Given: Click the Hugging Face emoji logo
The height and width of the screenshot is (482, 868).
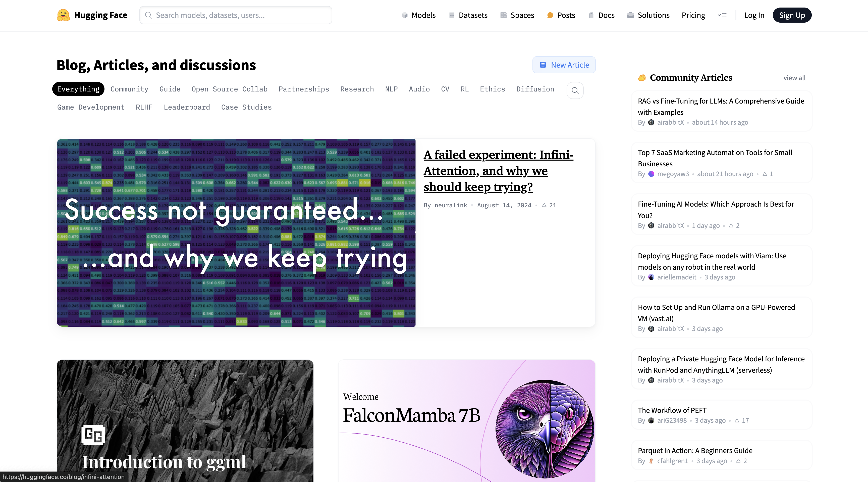Looking at the screenshot, I should pyautogui.click(x=63, y=15).
